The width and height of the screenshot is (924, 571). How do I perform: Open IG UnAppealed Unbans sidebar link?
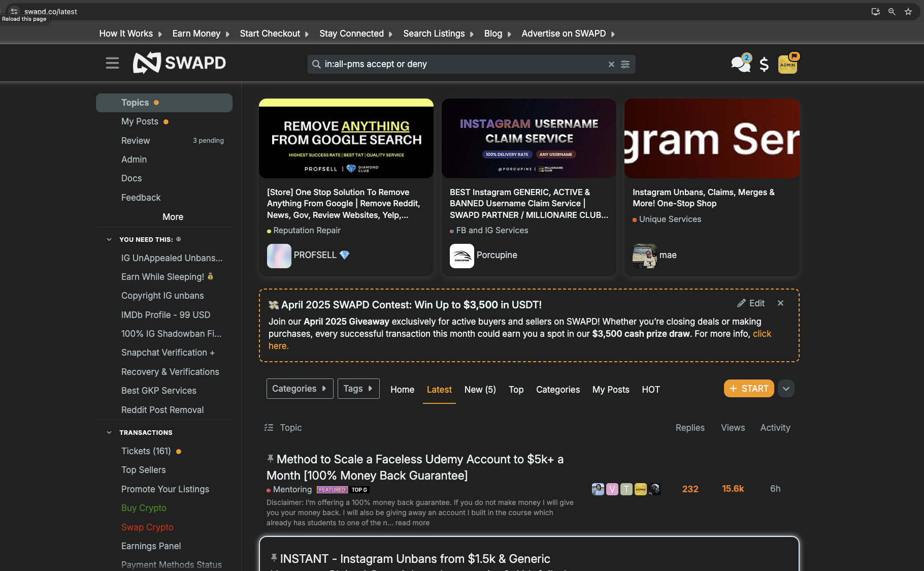click(x=172, y=258)
